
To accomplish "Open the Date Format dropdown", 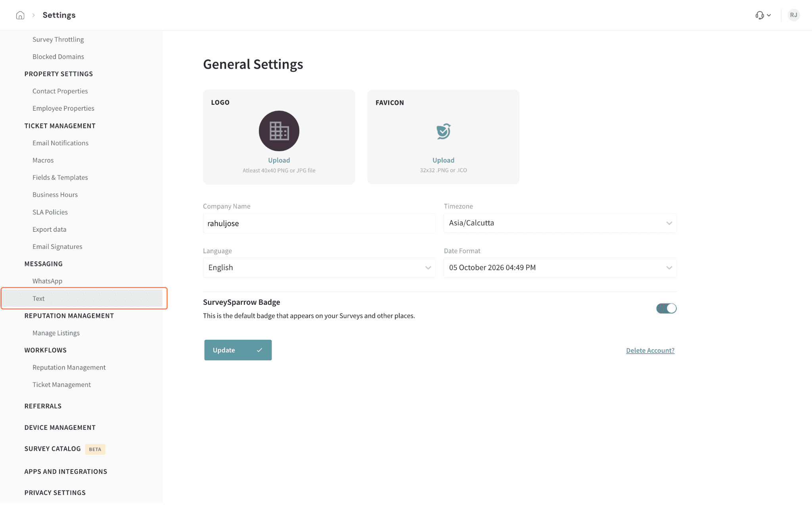I will pyautogui.click(x=560, y=267).
